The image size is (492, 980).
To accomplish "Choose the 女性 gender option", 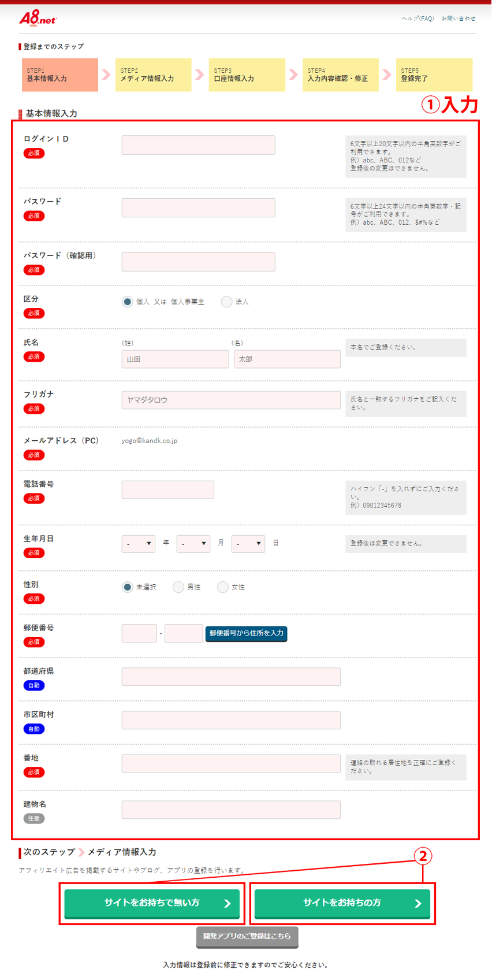I will [222, 587].
